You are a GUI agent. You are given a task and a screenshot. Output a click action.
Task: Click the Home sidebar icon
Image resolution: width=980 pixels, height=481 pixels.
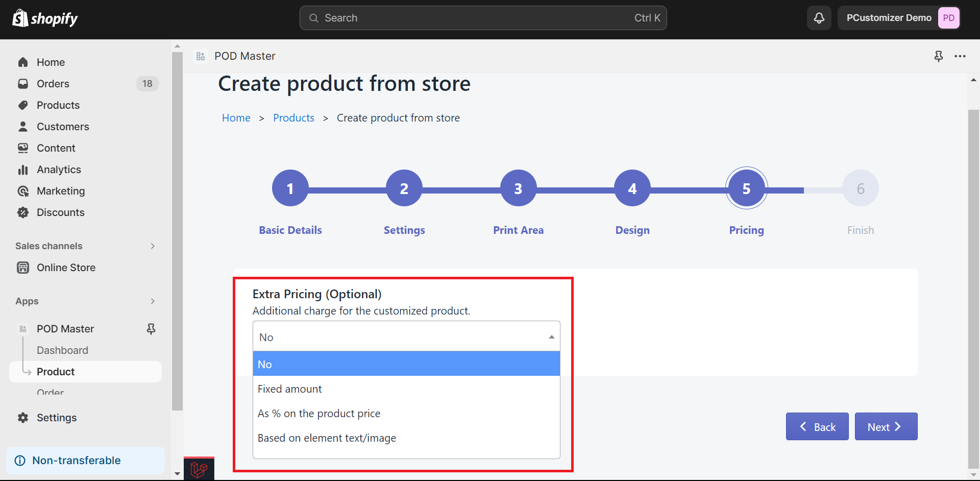click(23, 62)
